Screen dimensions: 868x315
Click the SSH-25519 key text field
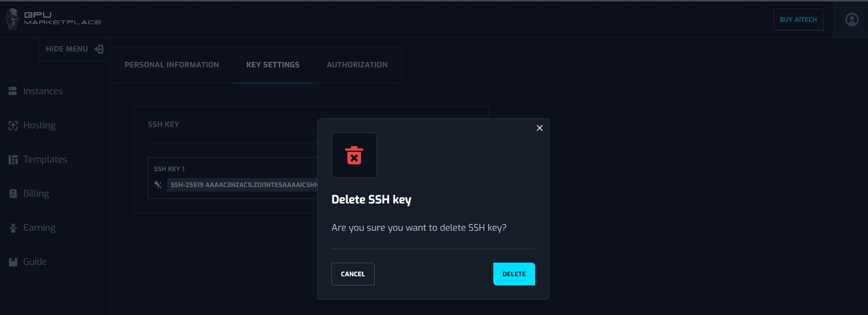pyautogui.click(x=243, y=185)
